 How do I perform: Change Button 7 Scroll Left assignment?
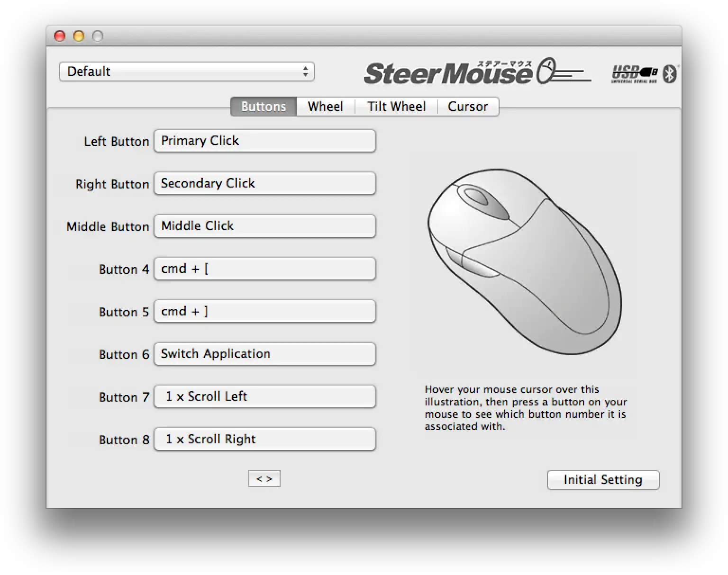click(265, 396)
